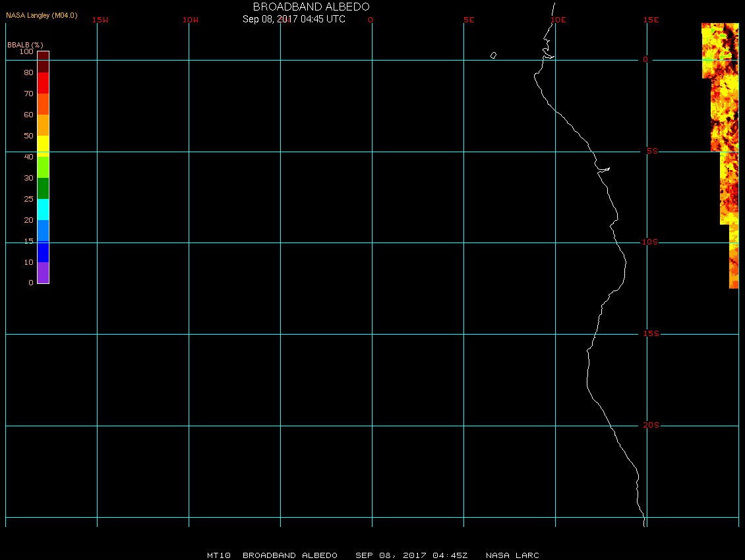Pick the orange 50–60 colorbar segment
The height and width of the screenshot is (560, 745).
[x=44, y=125]
